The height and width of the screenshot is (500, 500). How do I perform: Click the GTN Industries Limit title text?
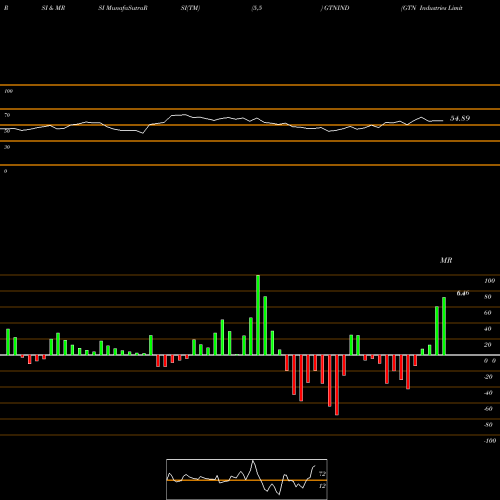[x=432, y=8]
